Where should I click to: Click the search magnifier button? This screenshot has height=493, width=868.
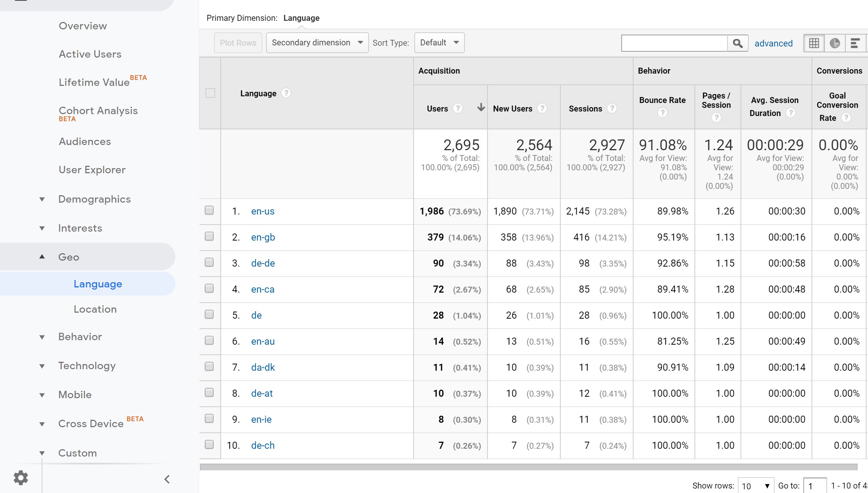(738, 43)
